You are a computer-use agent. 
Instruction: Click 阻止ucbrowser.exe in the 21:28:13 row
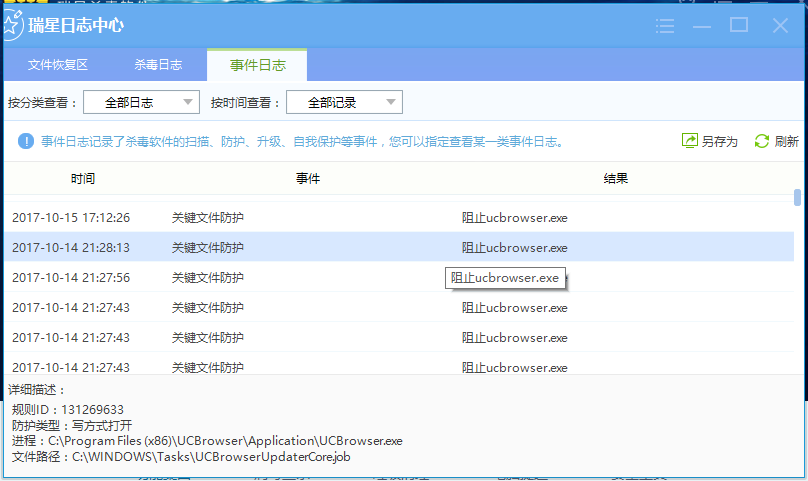tap(514, 247)
